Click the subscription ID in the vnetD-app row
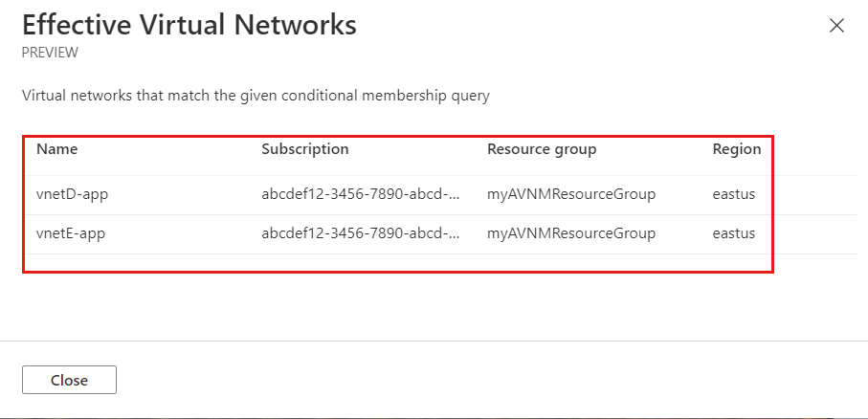 click(361, 194)
